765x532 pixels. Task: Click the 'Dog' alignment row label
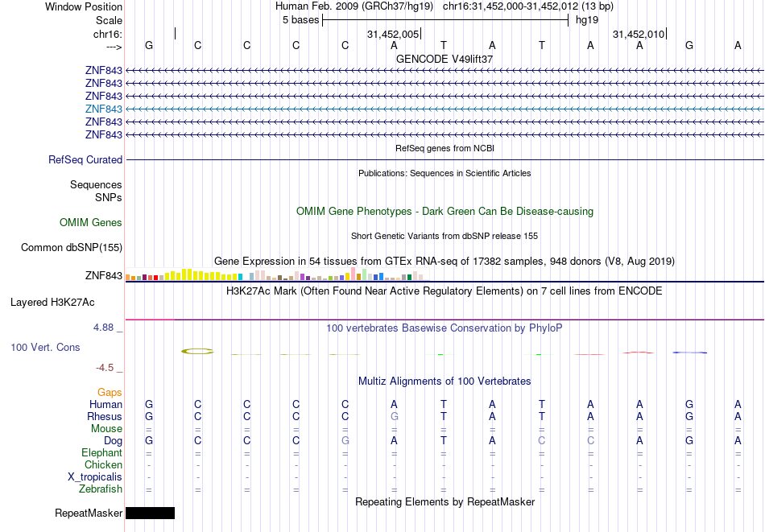(114, 441)
